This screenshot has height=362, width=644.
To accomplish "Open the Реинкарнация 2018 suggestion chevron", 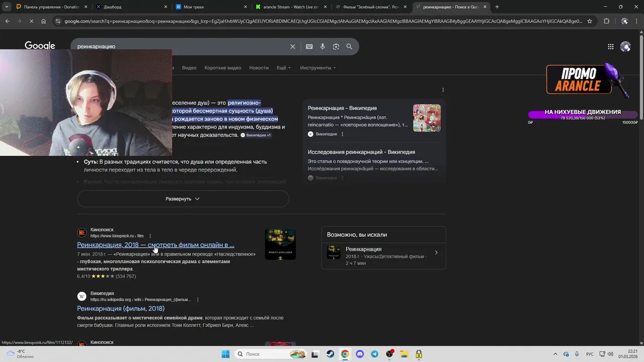I will click(436, 252).
